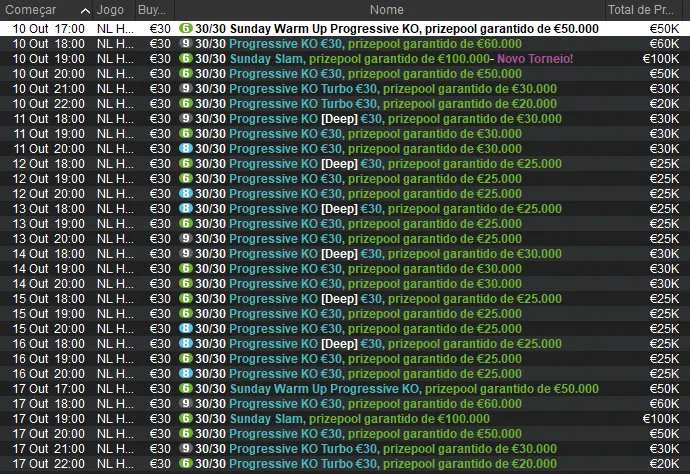Sort by the Começar column header
Image resolution: width=690 pixels, height=474 pixels.
tap(46, 10)
